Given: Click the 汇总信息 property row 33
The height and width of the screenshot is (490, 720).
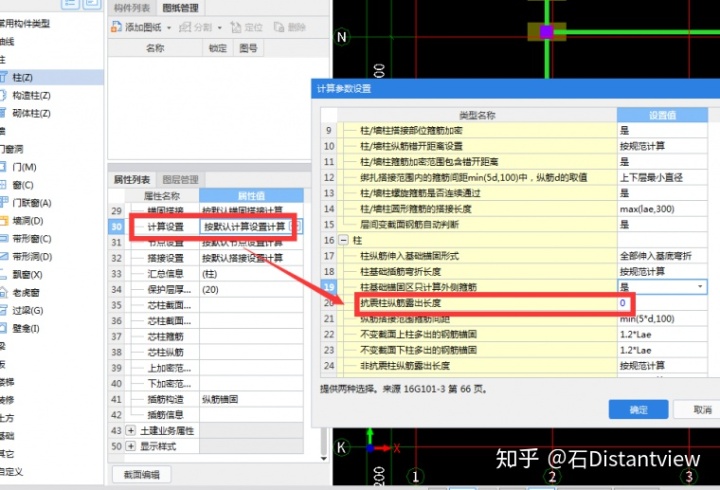Looking at the screenshot, I should coord(206,274).
